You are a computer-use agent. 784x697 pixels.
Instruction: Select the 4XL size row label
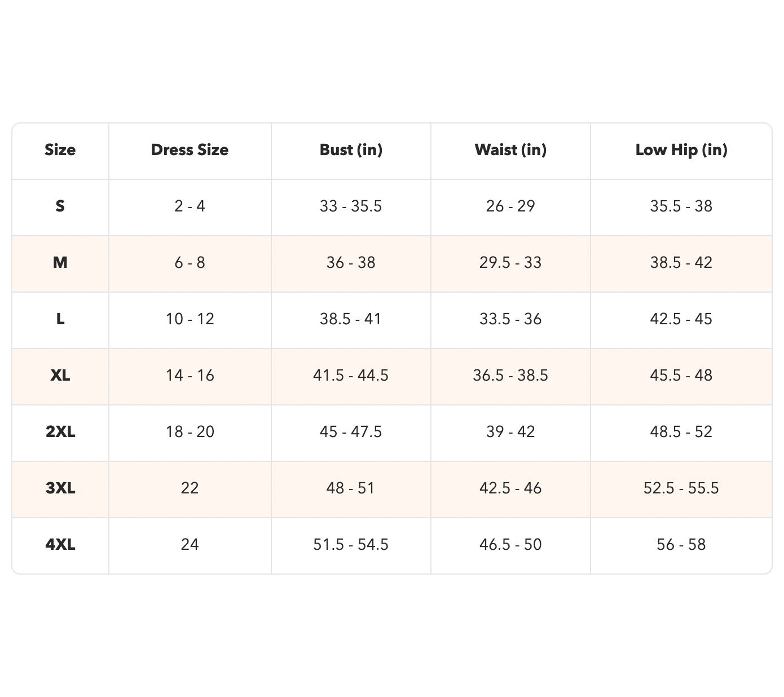(60, 545)
